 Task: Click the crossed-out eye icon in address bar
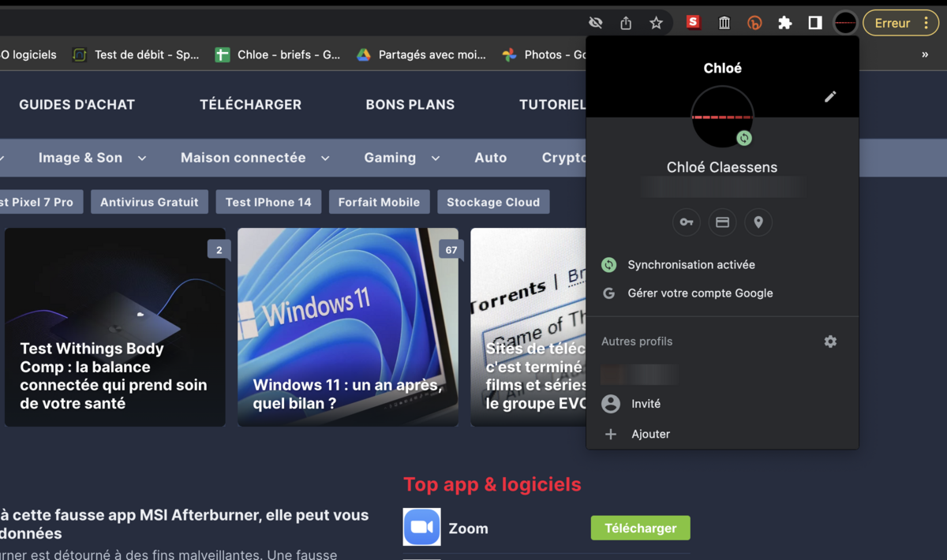[596, 23]
